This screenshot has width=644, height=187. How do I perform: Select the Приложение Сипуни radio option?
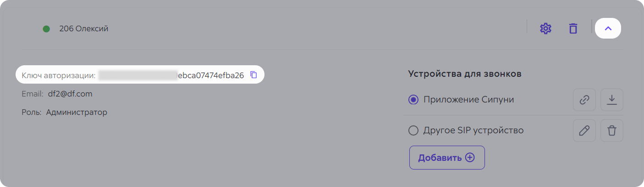tap(413, 100)
